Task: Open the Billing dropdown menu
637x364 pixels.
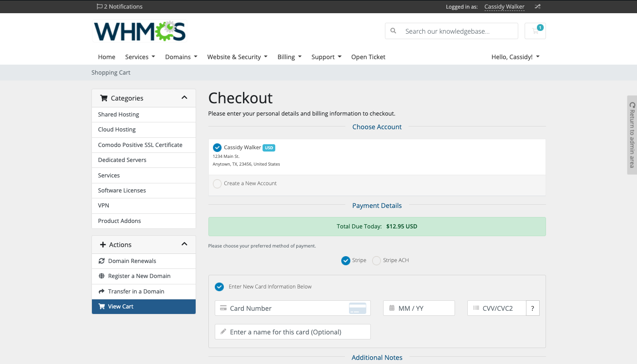Action: click(289, 57)
